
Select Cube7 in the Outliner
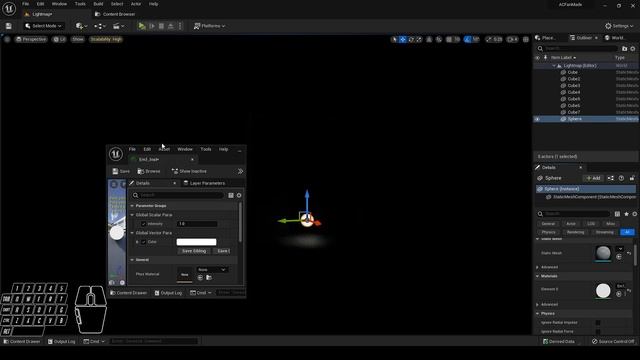point(573,112)
